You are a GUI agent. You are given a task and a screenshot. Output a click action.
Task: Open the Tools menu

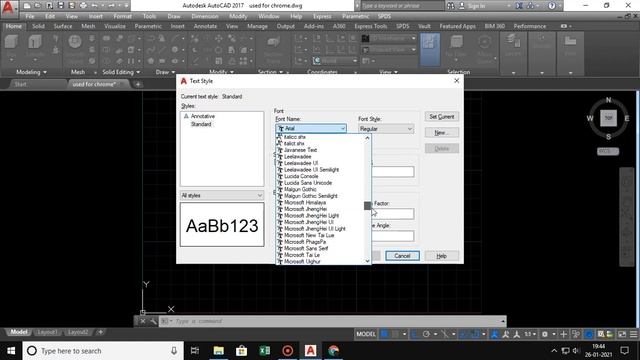coord(149,16)
